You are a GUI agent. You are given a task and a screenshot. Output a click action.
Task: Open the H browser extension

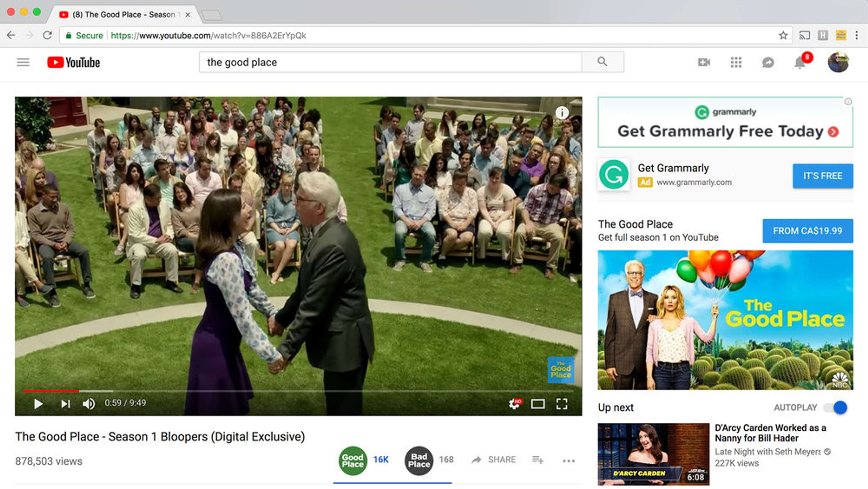coord(823,35)
